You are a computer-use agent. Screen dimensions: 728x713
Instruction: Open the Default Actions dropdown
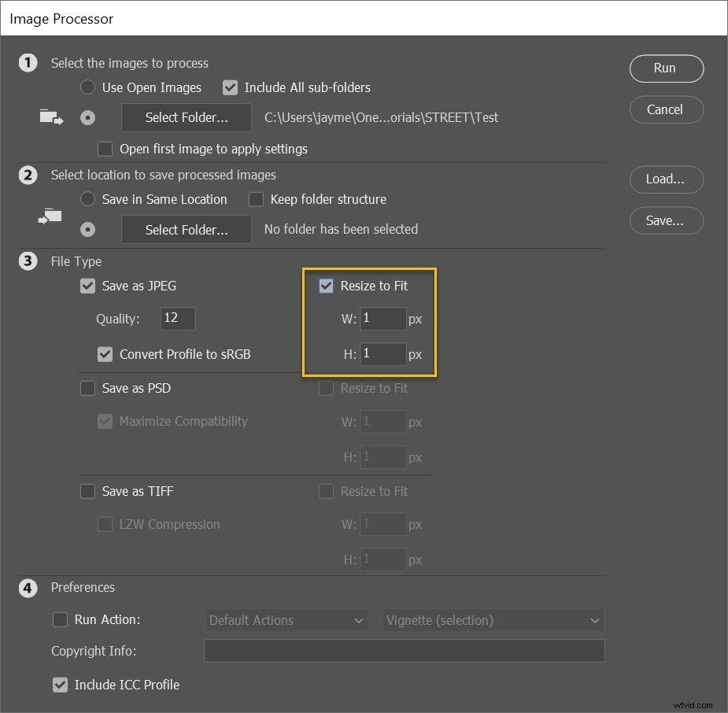tap(286, 620)
